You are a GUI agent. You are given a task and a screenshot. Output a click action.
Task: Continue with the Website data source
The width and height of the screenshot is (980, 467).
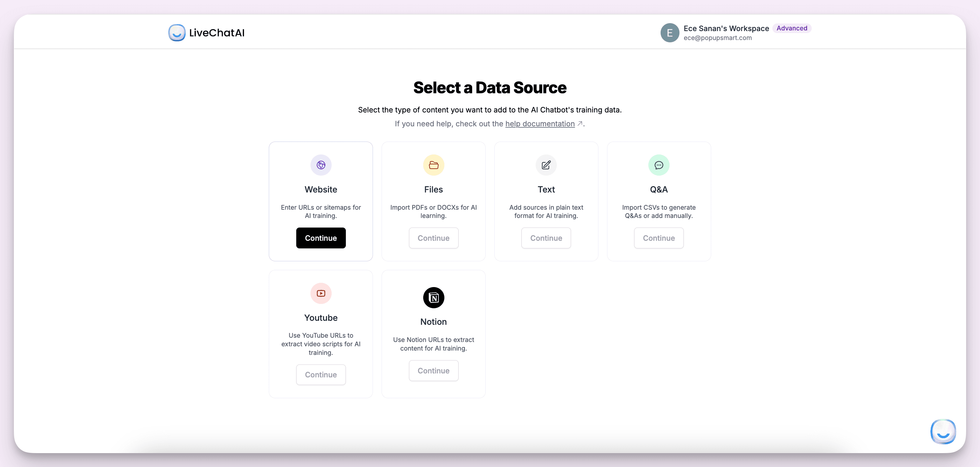pos(321,238)
